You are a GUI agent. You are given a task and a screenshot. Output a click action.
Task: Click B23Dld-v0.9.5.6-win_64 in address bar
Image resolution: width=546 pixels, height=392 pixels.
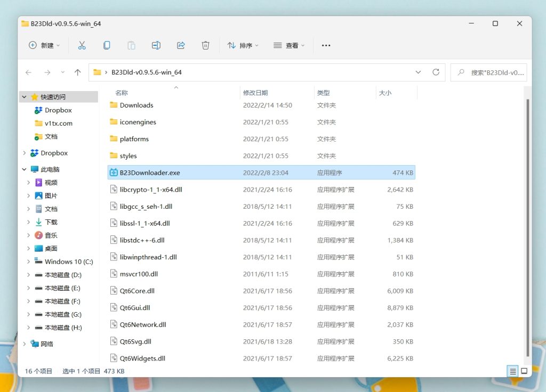coord(147,72)
